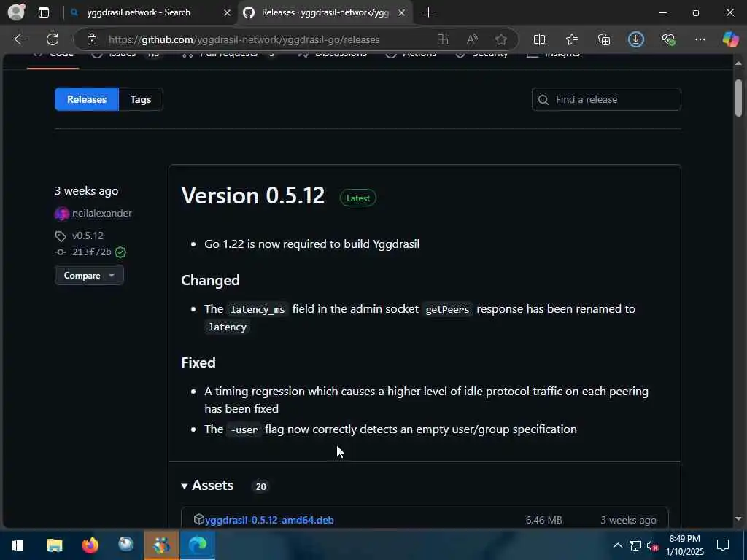Screen dimensions: 747x560
Task: Open the Version 0.5.12 release title
Action: [252, 195]
